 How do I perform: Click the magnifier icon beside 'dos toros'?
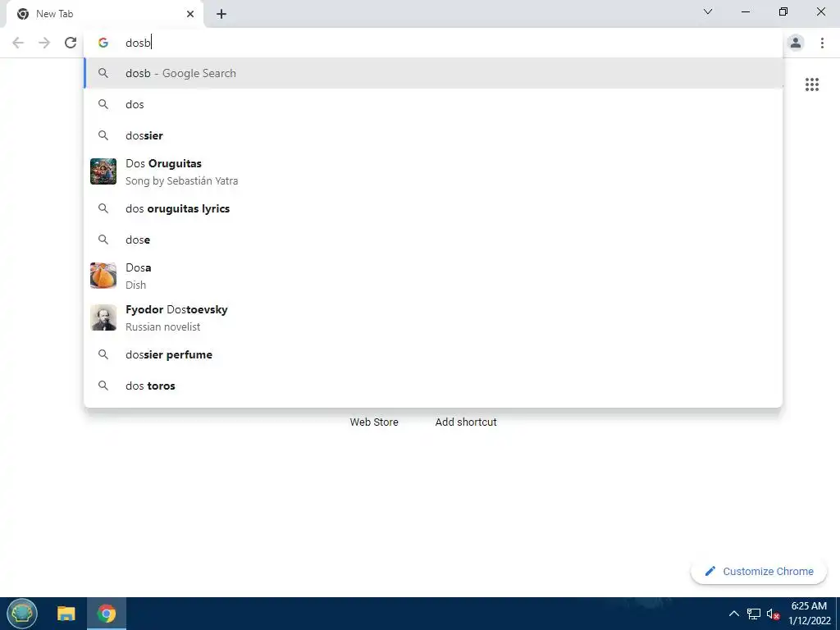pyautogui.click(x=103, y=386)
